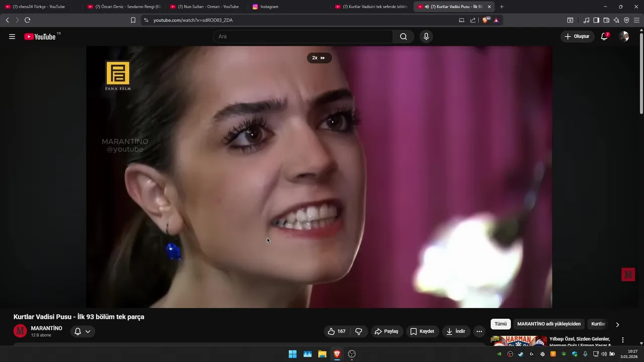Open Brave browser taskbar icon
Image resolution: width=644 pixels, height=362 pixels.
(x=337, y=354)
